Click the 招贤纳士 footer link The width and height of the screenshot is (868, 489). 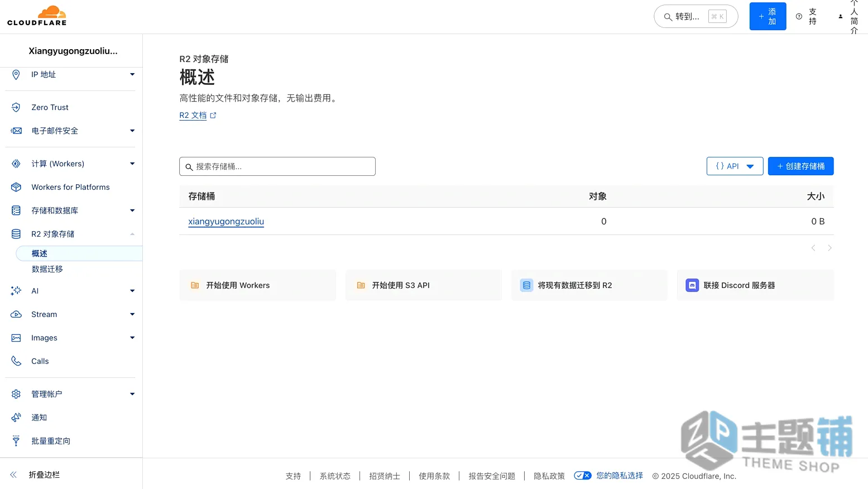[385, 476]
